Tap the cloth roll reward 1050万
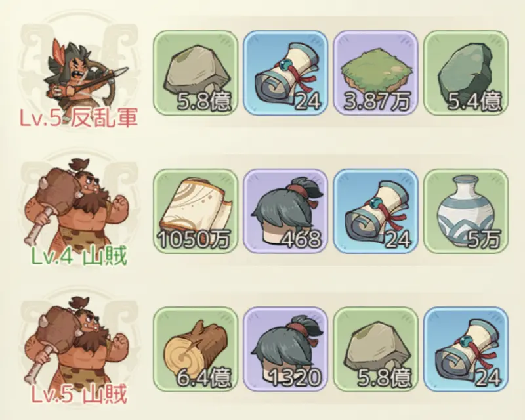Screen dimensions: 525x420 point(196,211)
